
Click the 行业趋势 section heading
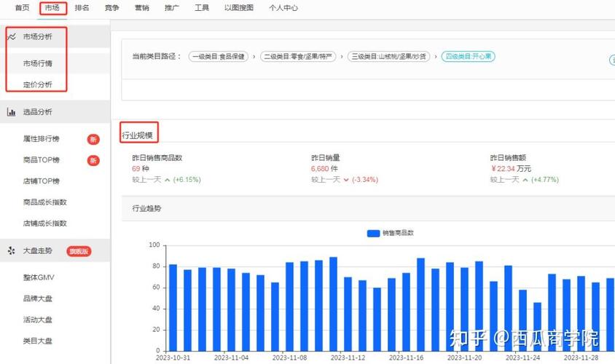click(146, 208)
